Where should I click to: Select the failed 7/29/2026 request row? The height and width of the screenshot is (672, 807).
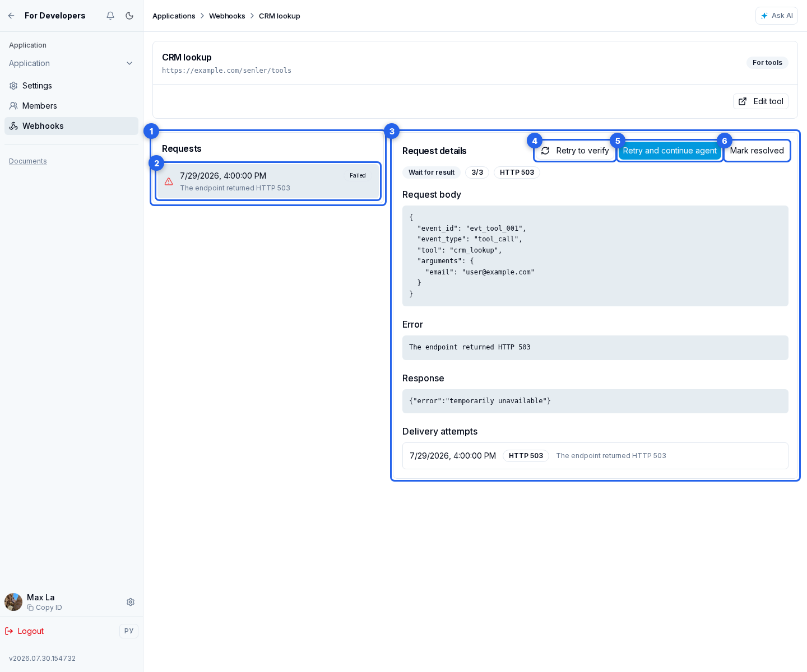pyautogui.click(x=268, y=181)
